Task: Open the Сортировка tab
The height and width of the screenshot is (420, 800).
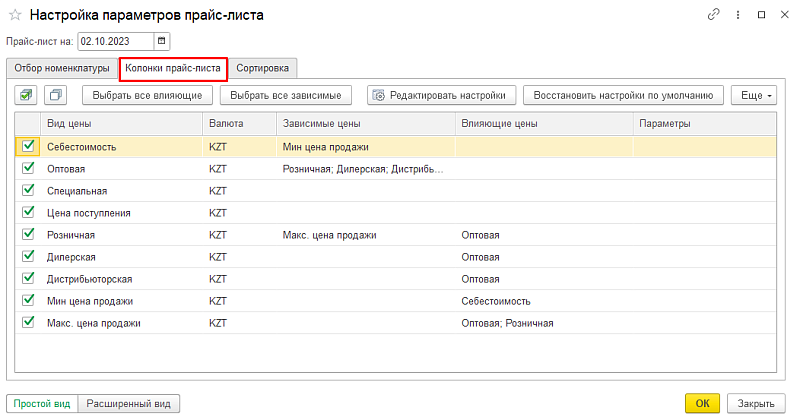Action: pyautogui.click(x=263, y=68)
